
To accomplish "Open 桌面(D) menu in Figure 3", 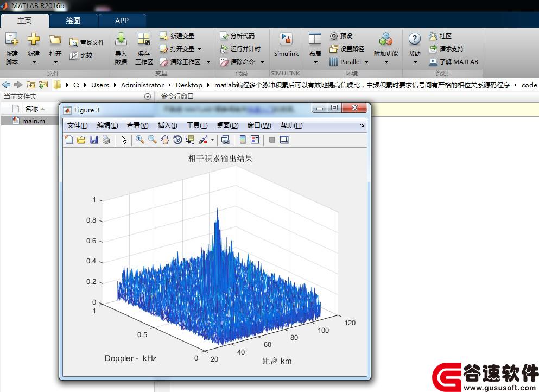I will [227, 125].
